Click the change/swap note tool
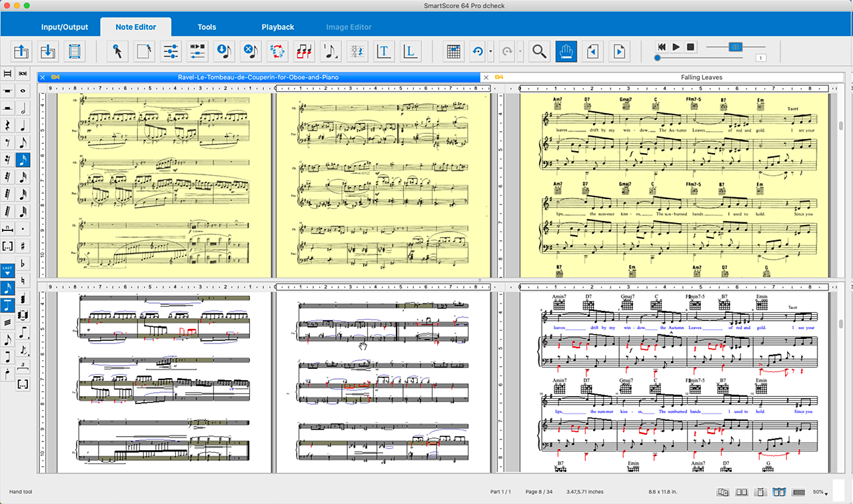 pos(277,51)
